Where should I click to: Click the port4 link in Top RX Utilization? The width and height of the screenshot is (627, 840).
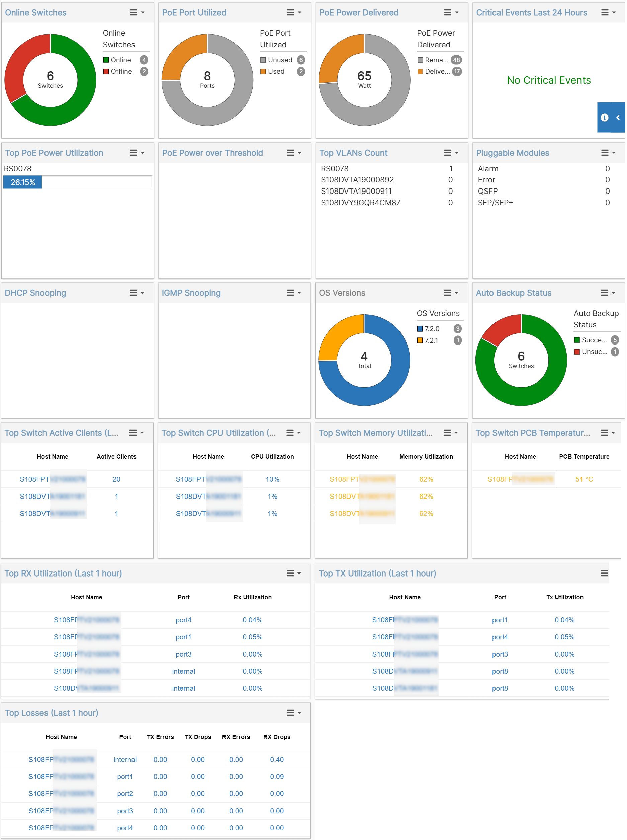coord(184,620)
